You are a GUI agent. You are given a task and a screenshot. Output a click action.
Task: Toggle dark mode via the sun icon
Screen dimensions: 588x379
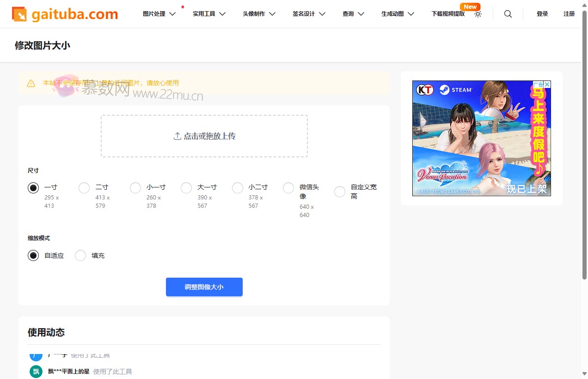(x=478, y=14)
